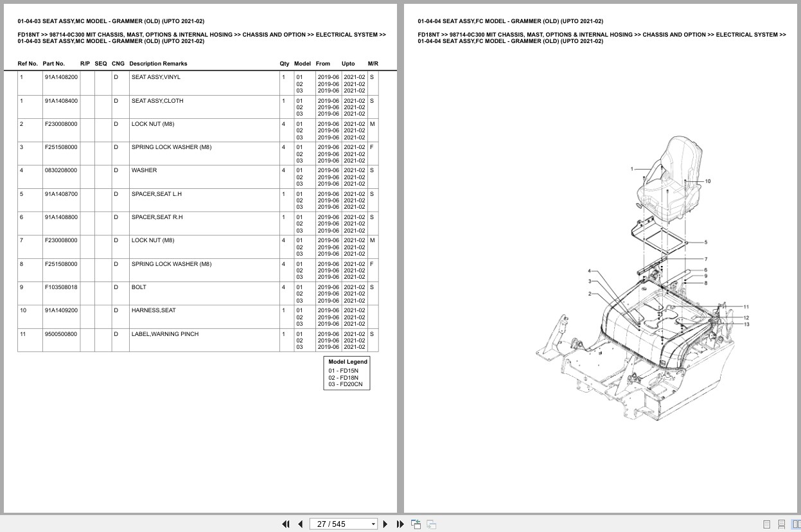Click the M/R column header

click(x=373, y=64)
